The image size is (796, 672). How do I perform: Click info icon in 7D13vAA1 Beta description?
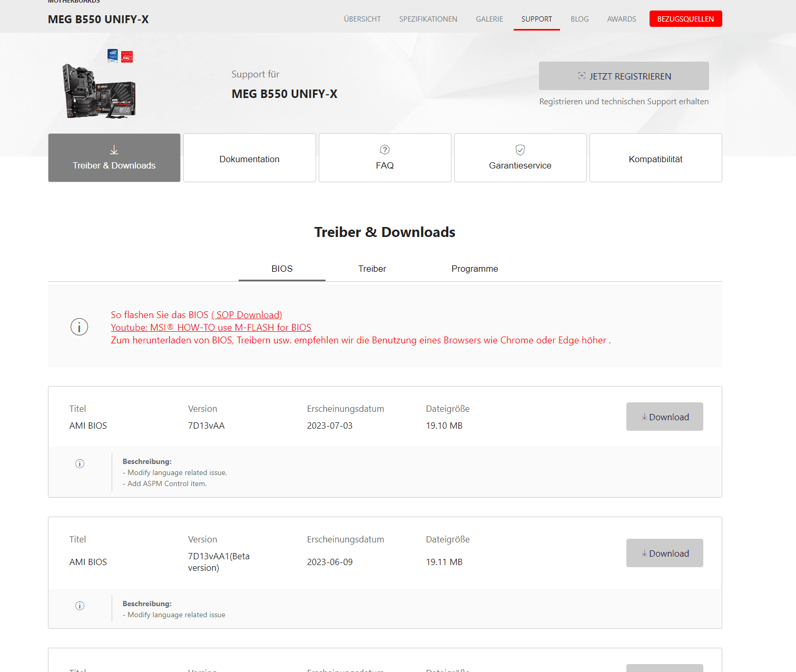(x=80, y=606)
